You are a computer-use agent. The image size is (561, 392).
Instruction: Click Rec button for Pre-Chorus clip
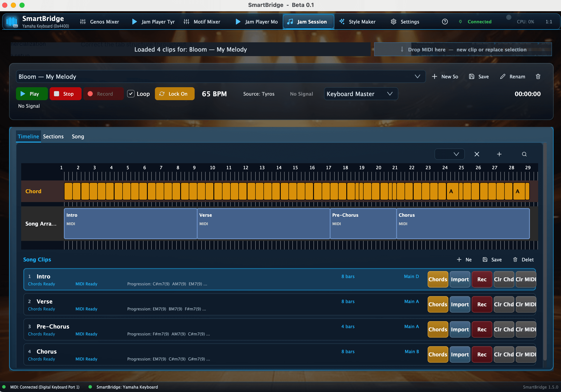click(482, 329)
